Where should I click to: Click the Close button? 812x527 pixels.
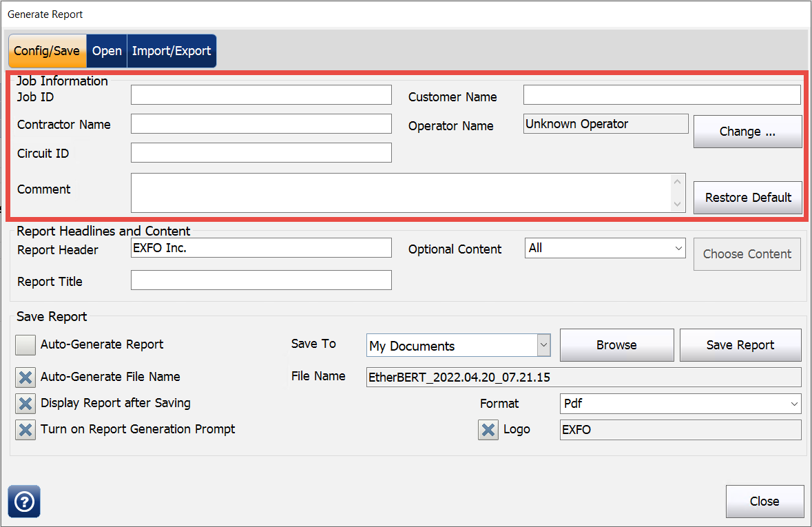coord(764,501)
